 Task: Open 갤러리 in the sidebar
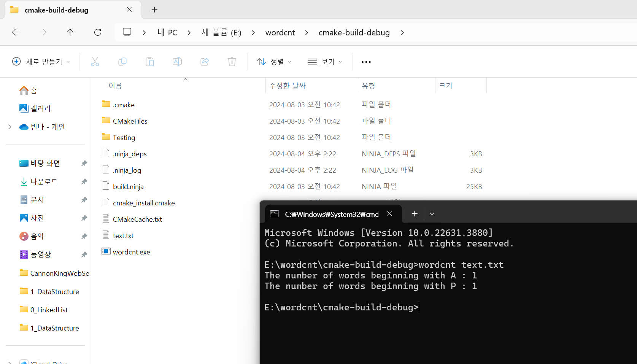pyautogui.click(x=35, y=108)
